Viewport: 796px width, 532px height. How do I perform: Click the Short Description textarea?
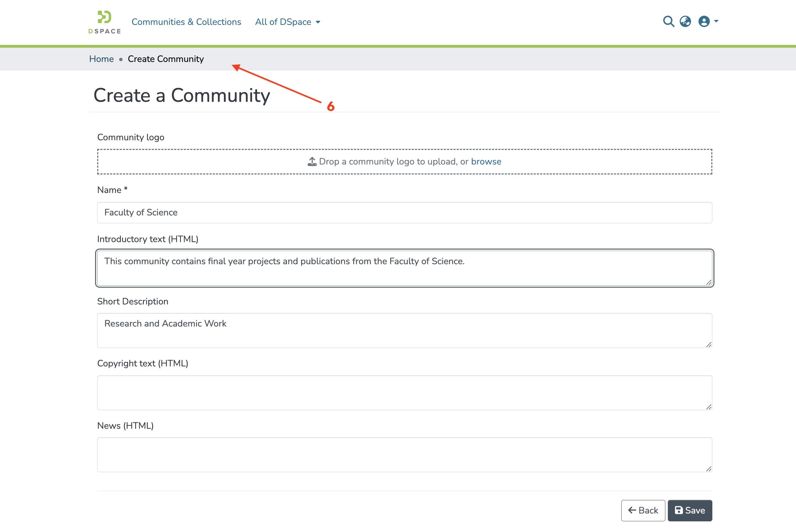click(x=404, y=330)
